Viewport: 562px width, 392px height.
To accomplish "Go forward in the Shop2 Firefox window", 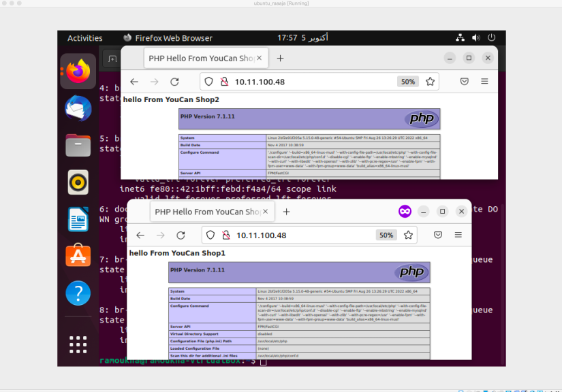I will tap(155, 82).
